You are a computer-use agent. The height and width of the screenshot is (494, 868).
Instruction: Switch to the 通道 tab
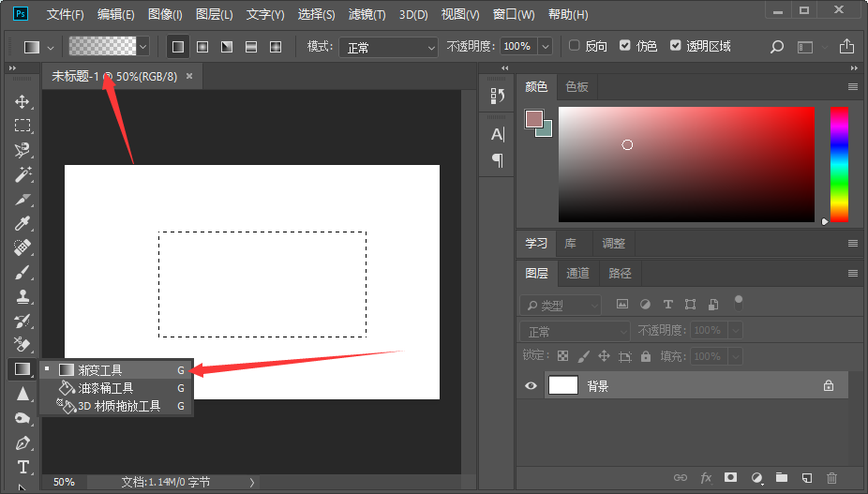(x=578, y=273)
